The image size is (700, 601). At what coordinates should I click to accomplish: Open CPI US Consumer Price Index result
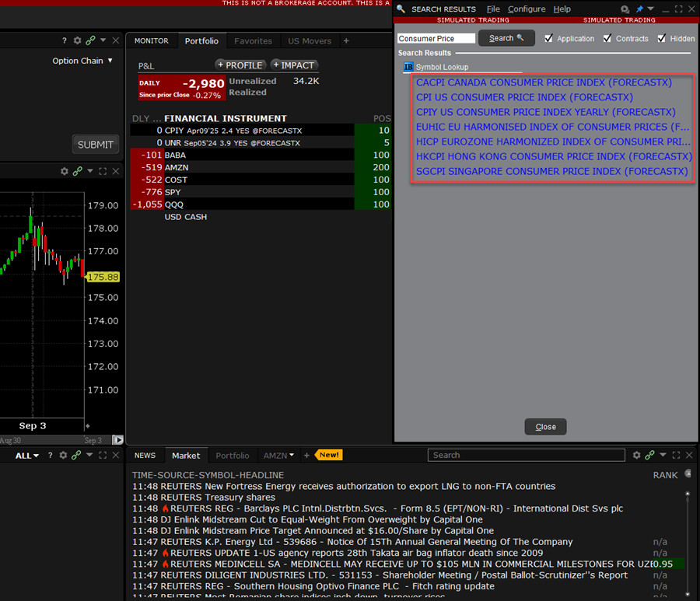pyautogui.click(x=524, y=97)
